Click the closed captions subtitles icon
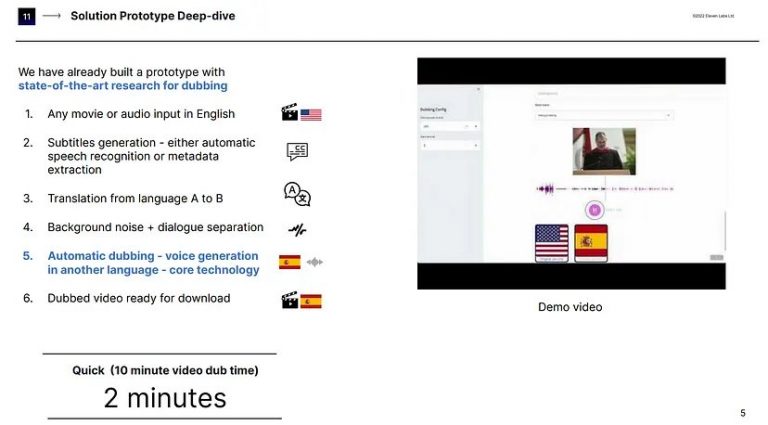This screenshot has width=768, height=425. coord(297,152)
